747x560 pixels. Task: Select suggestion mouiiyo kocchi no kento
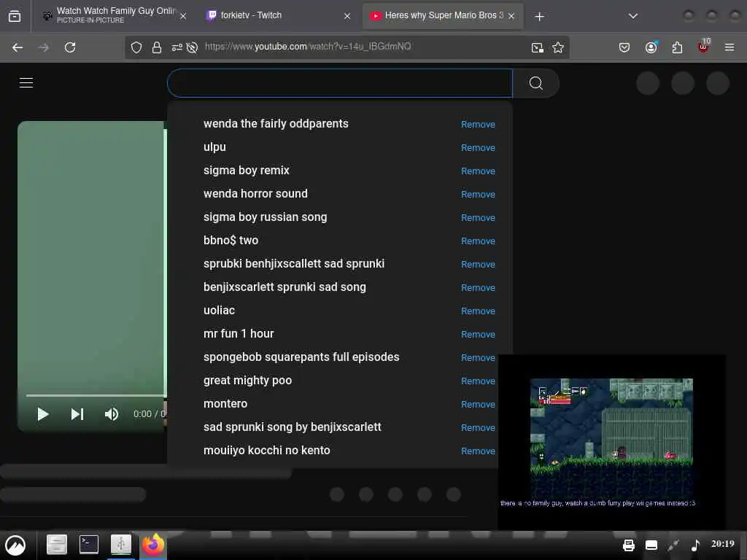coord(266,451)
